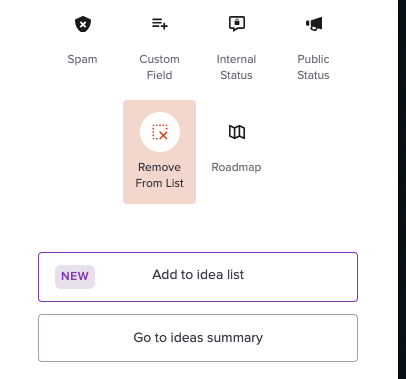Select the Remove From List text label

[159, 175]
